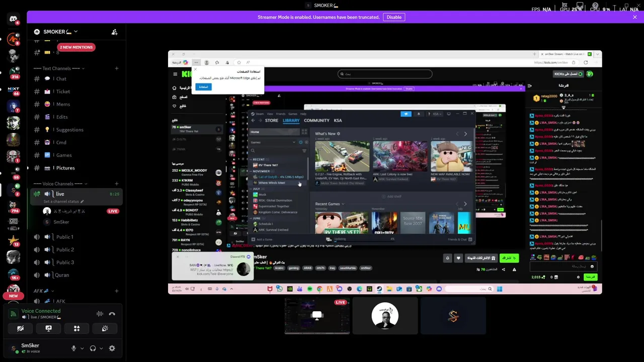Dismiss the Streamer Mode notice banner
This screenshot has width=644, height=362.
coord(635,17)
